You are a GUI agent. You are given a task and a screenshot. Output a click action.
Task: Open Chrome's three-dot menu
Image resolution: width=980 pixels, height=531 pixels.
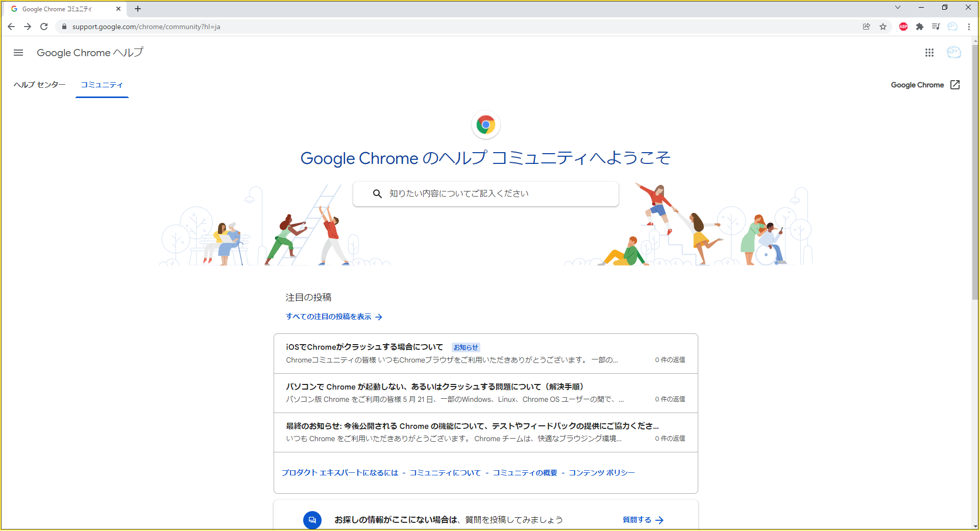[x=969, y=27]
